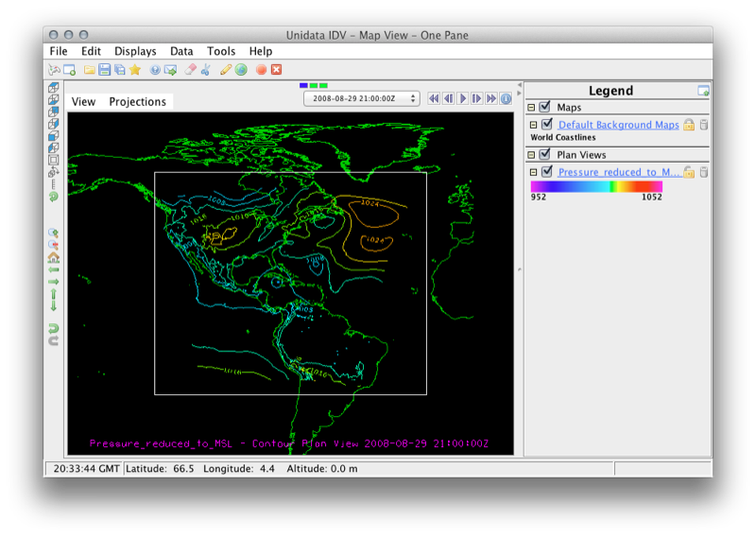
Task: Open the Projections menu
Action: tap(137, 101)
